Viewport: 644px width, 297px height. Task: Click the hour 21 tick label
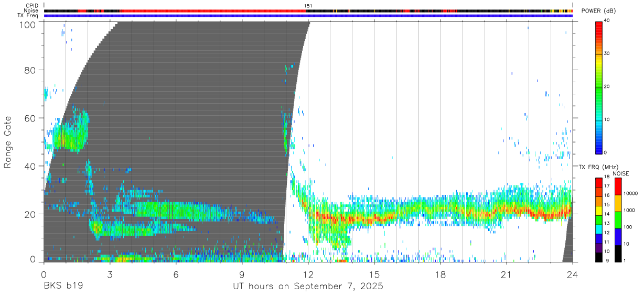pyautogui.click(x=507, y=274)
